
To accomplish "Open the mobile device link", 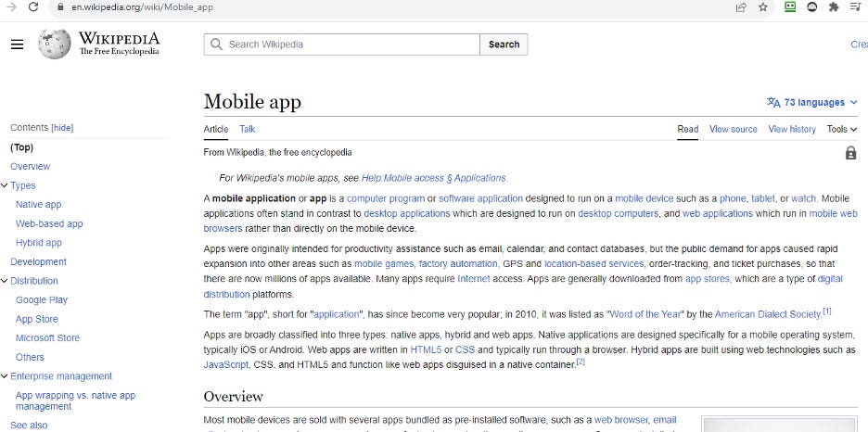I will coord(645,198).
